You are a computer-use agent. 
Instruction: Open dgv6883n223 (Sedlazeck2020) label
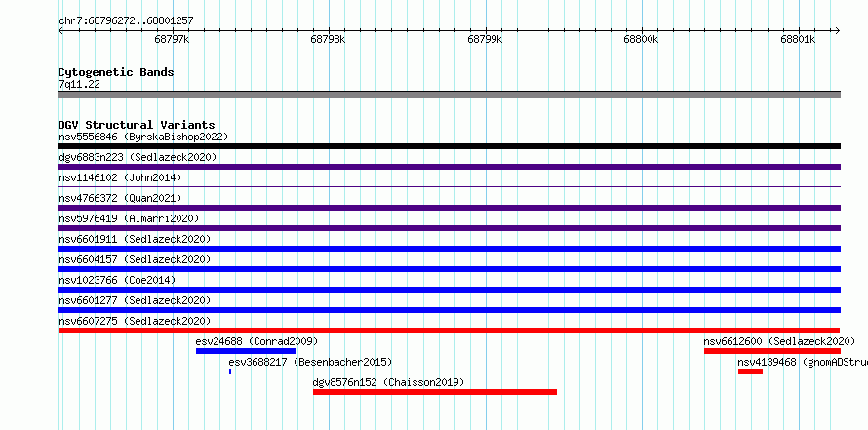(138, 157)
